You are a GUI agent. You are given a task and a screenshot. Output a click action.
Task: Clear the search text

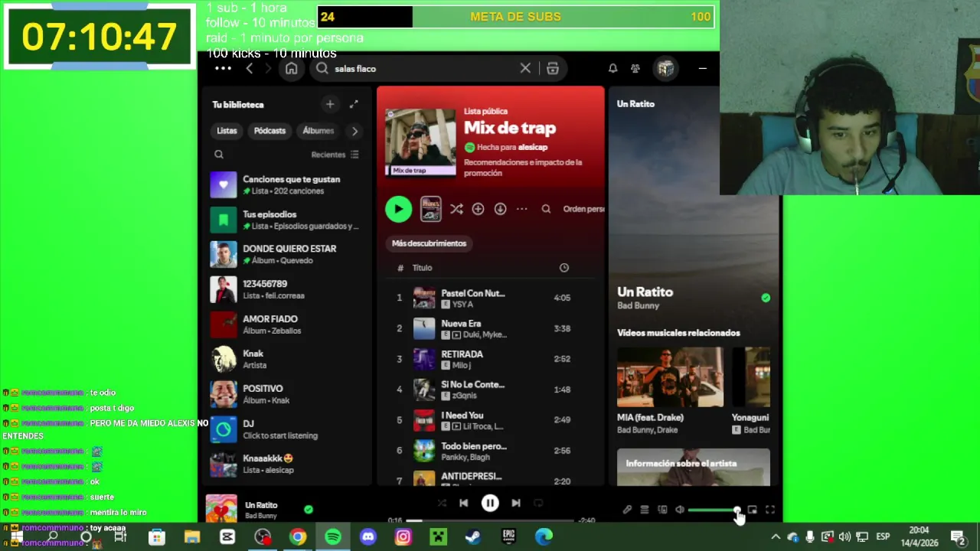pos(525,68)
